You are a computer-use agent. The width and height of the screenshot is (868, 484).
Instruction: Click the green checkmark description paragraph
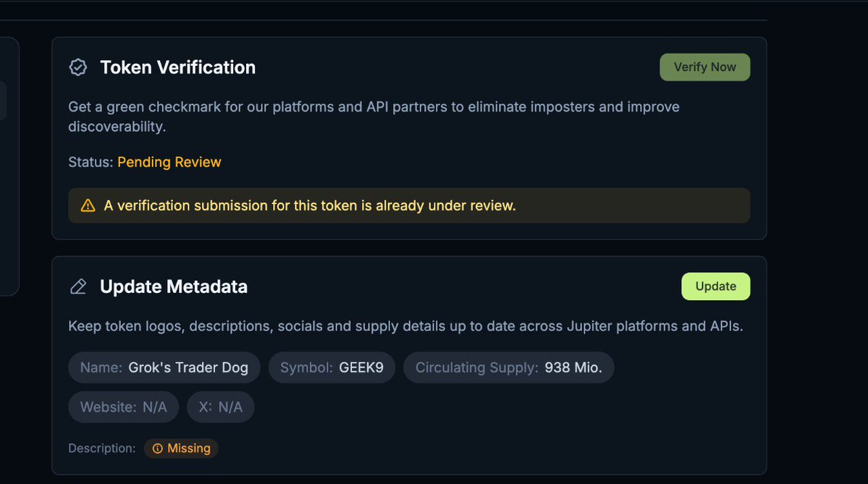click(374, 116)
